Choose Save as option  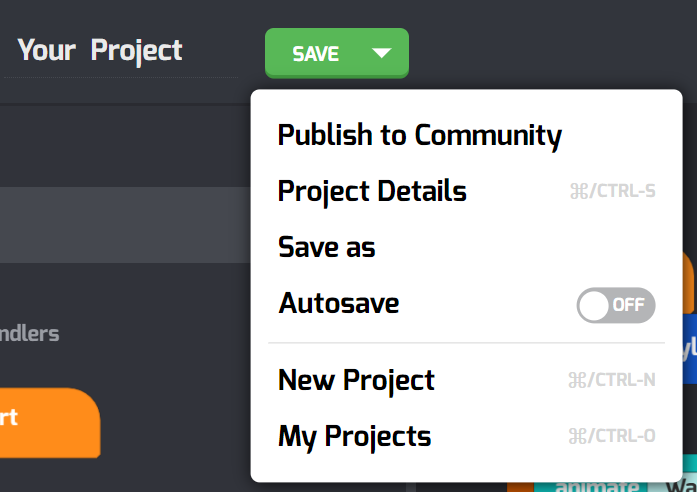(327, 247)
